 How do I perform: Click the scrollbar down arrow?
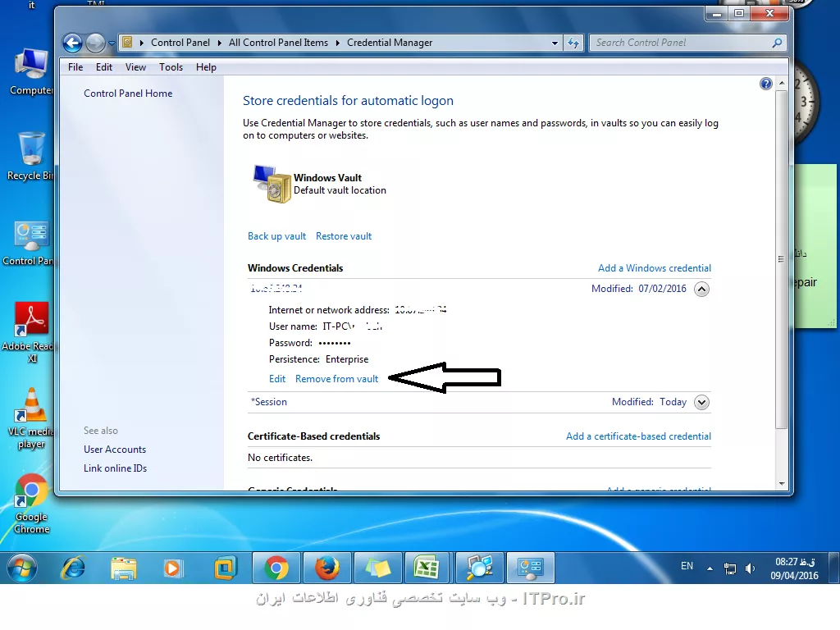(x=782, y=483)
